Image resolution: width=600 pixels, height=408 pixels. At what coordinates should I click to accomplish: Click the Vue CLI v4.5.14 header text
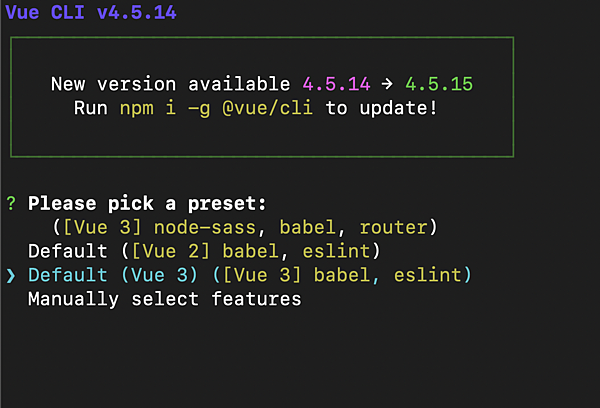[91, 12]
